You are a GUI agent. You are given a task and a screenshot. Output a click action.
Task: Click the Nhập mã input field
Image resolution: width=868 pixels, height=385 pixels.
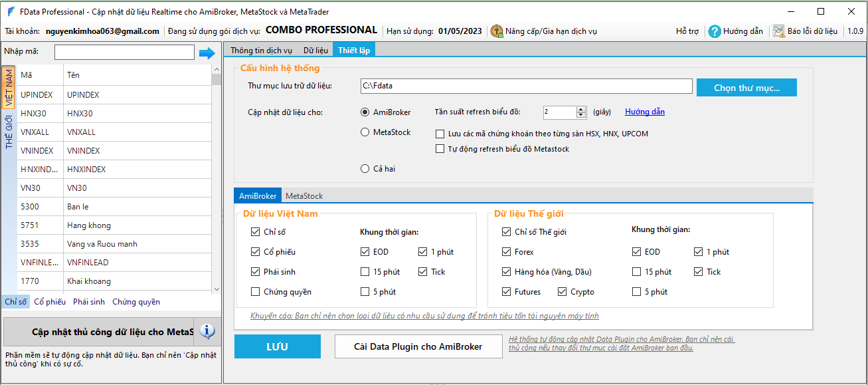coord(124,53)
